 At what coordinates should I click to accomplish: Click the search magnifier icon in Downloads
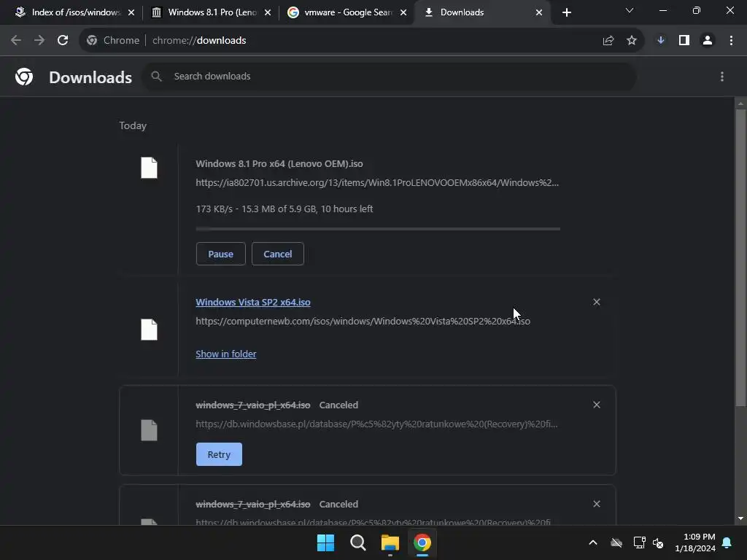(x=156, y=76)
